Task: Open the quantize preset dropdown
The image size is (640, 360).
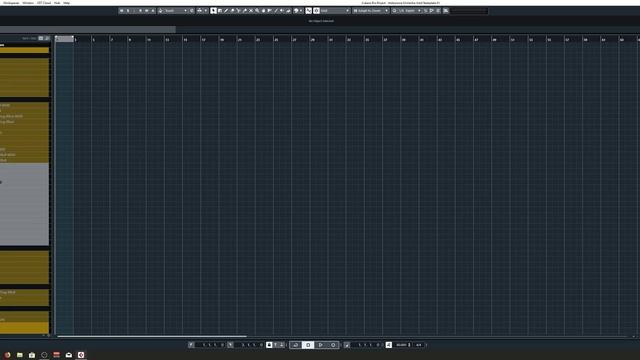Action: [410, 11]
